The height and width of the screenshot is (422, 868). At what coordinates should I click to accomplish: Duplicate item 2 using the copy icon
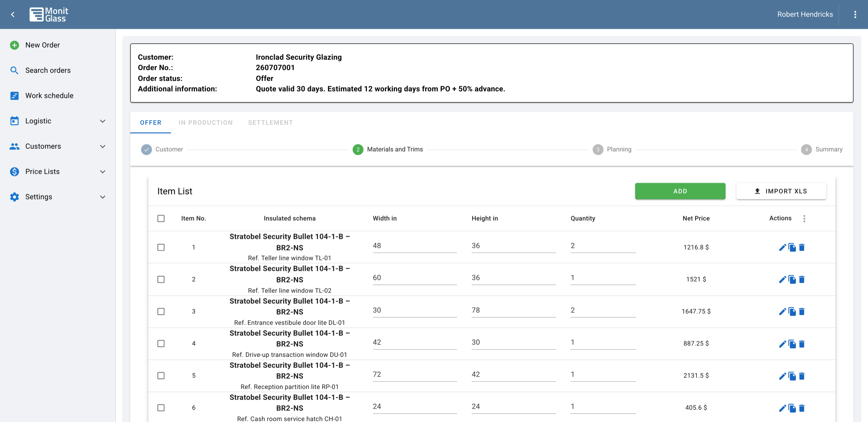coord(792,279)
